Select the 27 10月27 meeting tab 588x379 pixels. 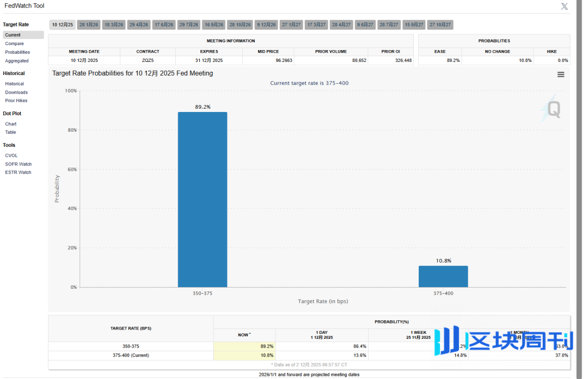[x=440, y=25]
